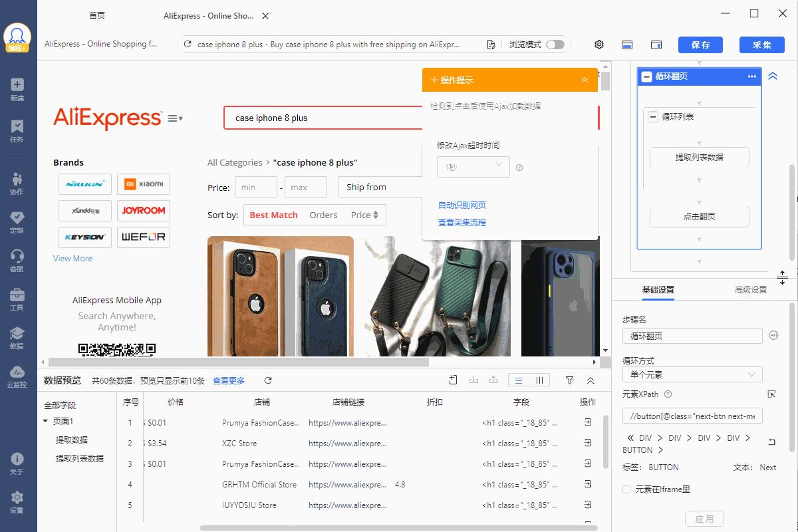Switch to the 首页 tab
Screen dimensions: 798x532
click(x=97, y=16)
